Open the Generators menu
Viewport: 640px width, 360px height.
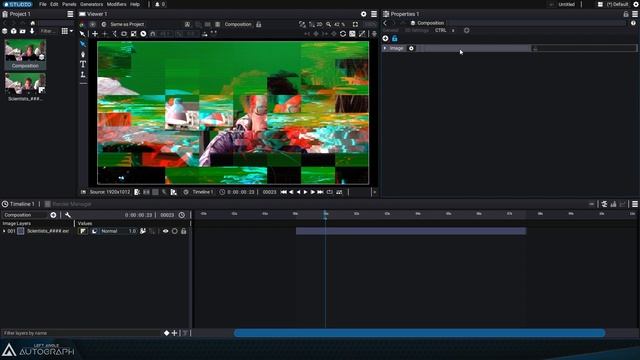(91, 4)
